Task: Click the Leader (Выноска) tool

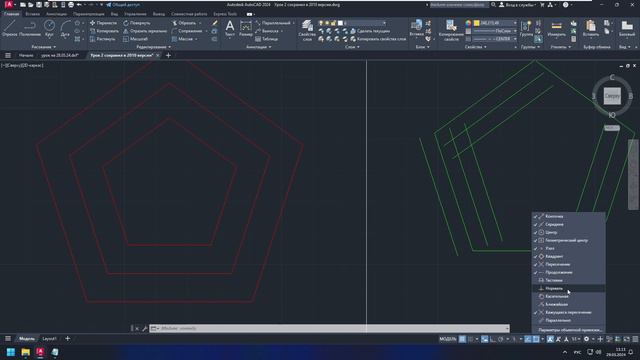Action: tap(267, 31)
